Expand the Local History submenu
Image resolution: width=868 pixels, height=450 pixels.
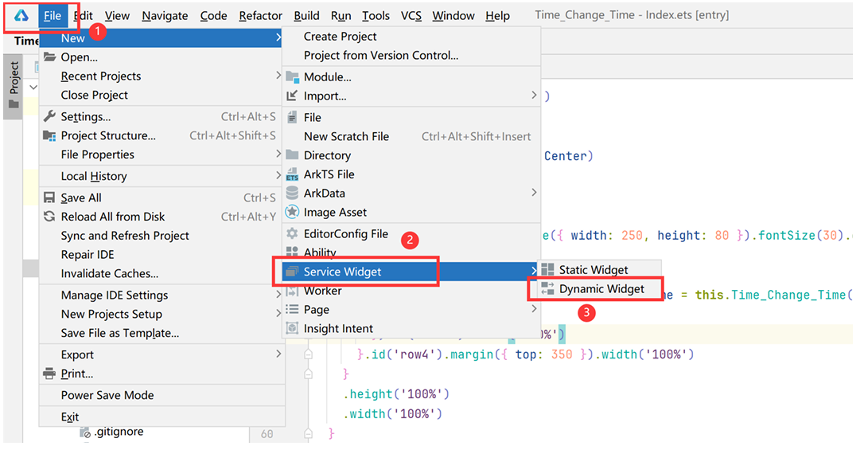coord(278,176)
